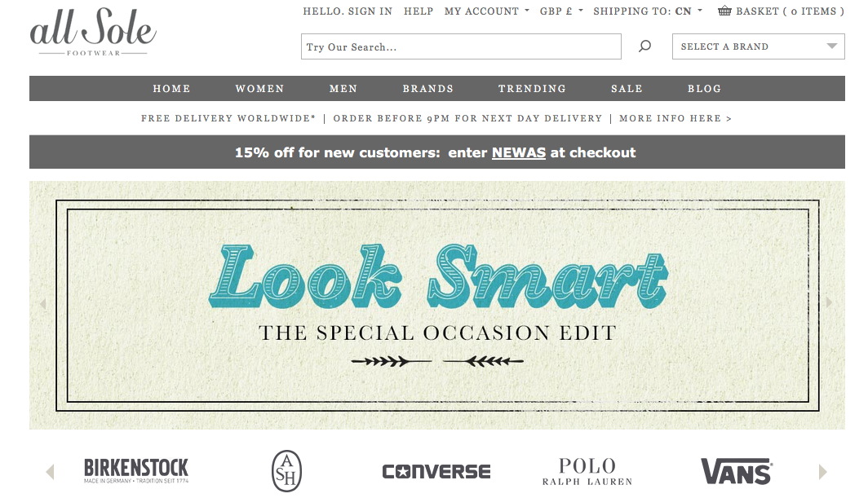The width and height of the screenshot is (868, 498).
Task: Open the Women navigation menu
Action: (x=259, y=89)
